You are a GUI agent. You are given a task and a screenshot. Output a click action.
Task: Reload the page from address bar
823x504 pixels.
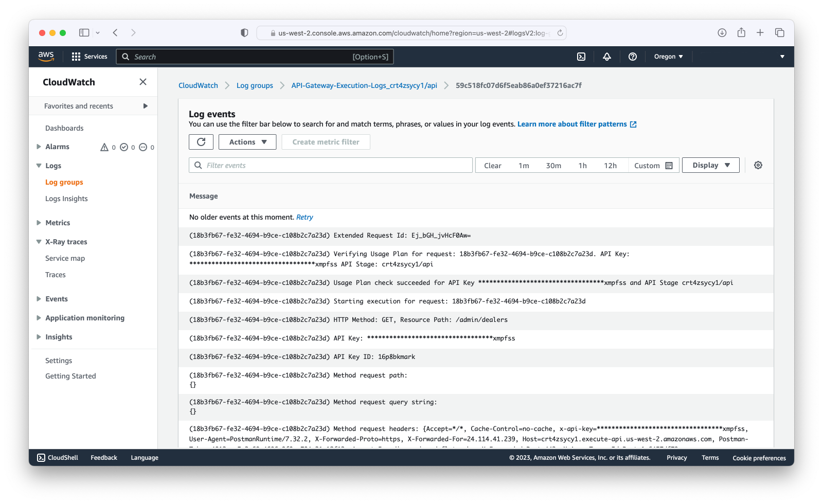tap(560, 33)
